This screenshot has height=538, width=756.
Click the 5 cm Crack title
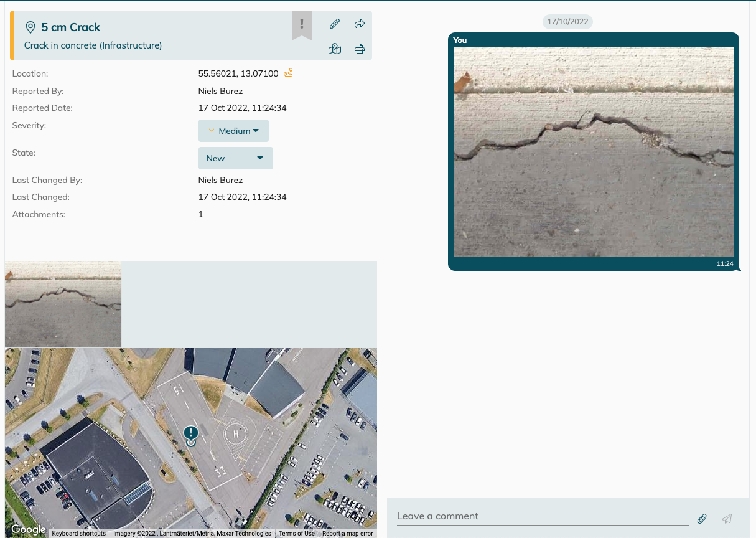[x=71, y=27]
